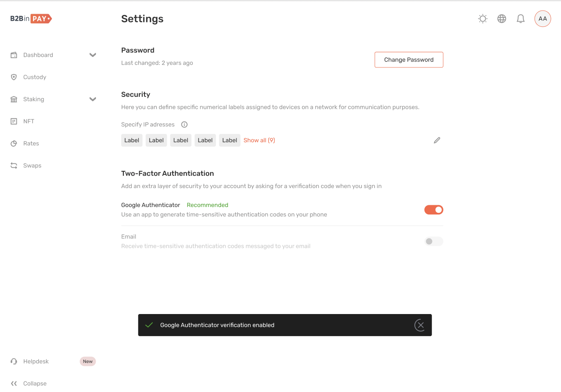Viewport: 561px width, 392px height.
Task: Click the Change Password button
Action: (409, 60)
